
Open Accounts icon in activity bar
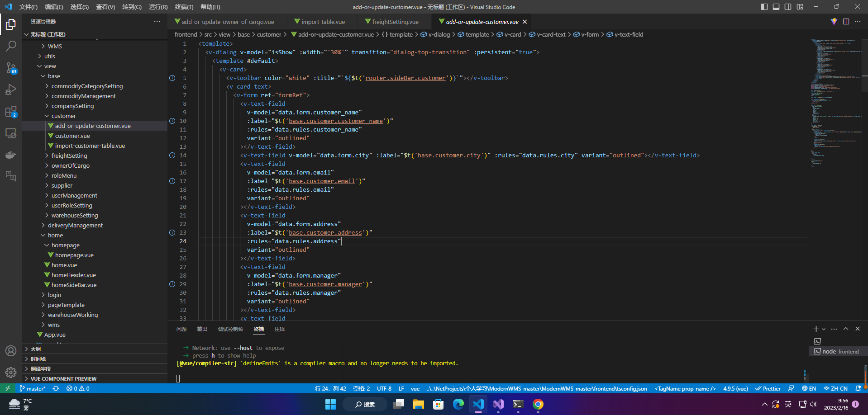pos(11,351)
